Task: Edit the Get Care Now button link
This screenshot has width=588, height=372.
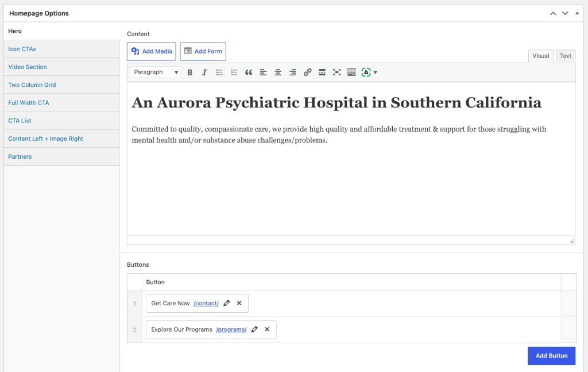Action: pyautogui.click(x=226, y=304)
